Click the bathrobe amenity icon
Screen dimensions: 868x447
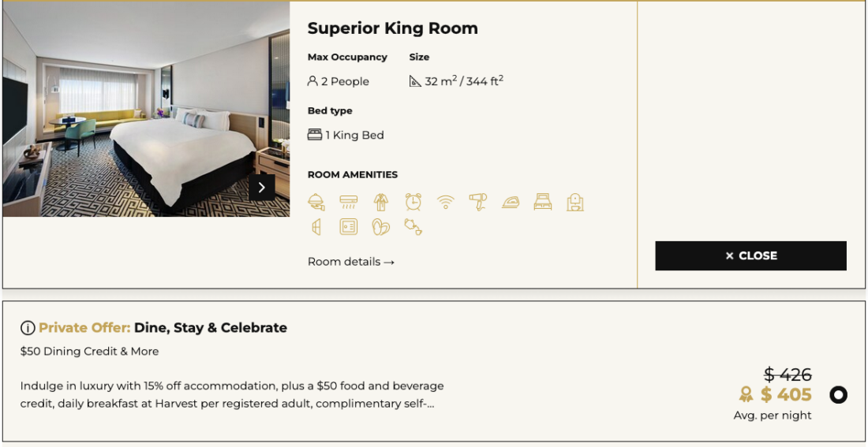381,203
